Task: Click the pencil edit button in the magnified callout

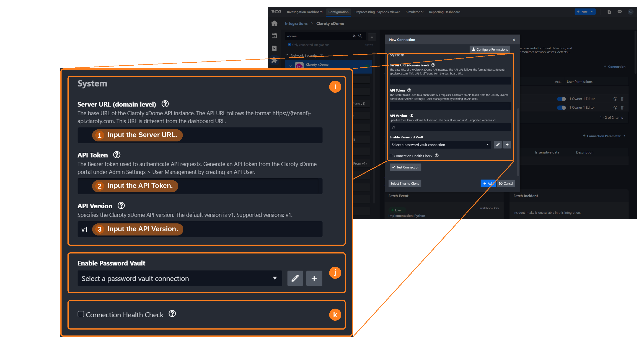Action: click(x=295, y=278)
